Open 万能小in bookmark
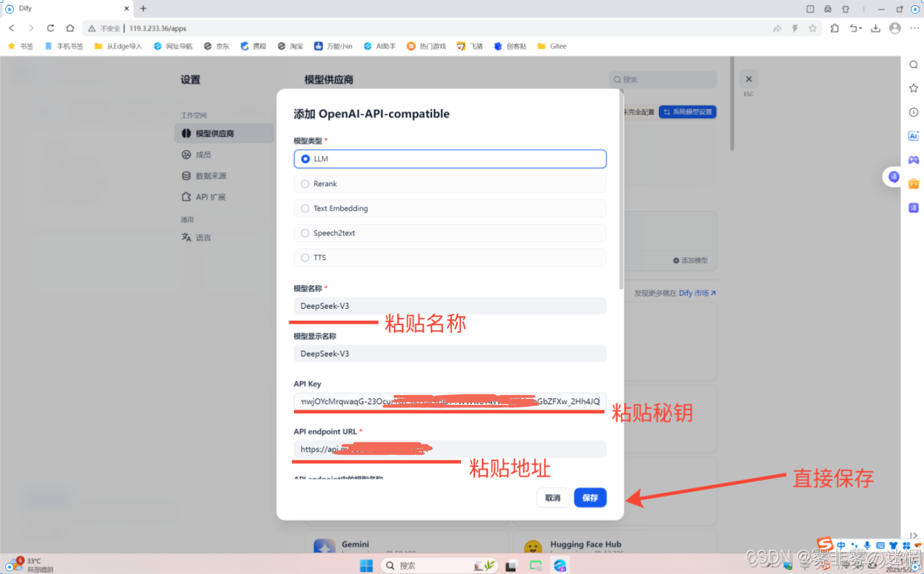The image size is (924, 574). tap(333, 47)
